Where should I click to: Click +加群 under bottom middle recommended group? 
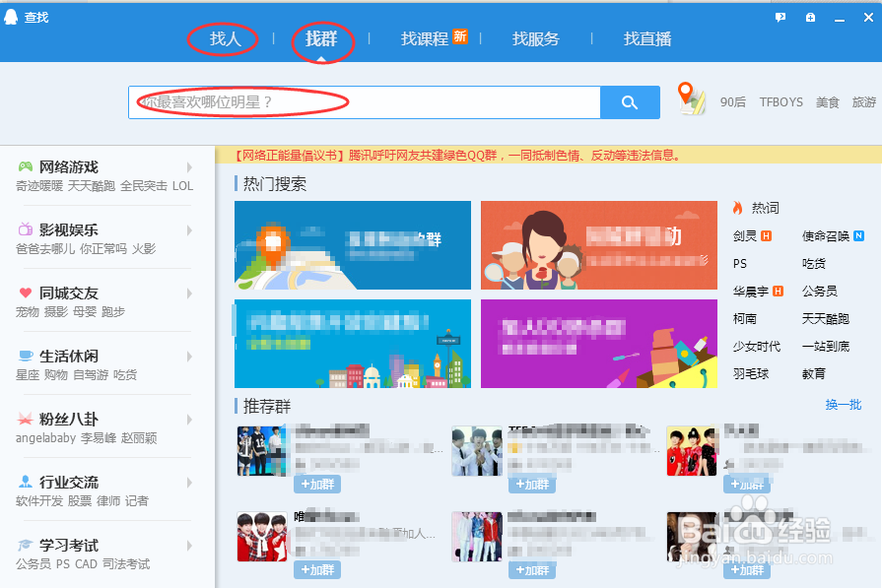pyautogui.click(x=532, y=570)
